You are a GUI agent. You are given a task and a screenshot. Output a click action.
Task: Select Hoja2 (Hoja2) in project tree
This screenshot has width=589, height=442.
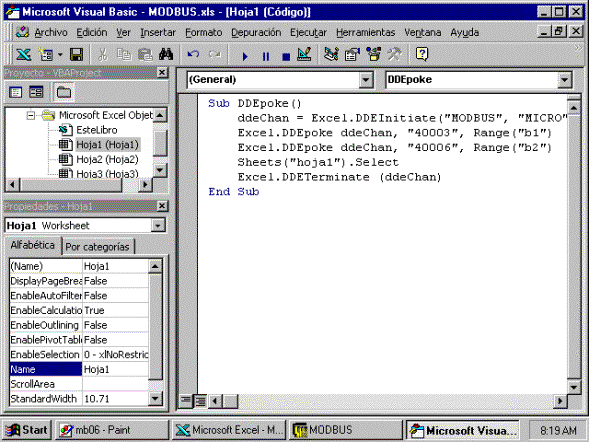tap(107, 160)
